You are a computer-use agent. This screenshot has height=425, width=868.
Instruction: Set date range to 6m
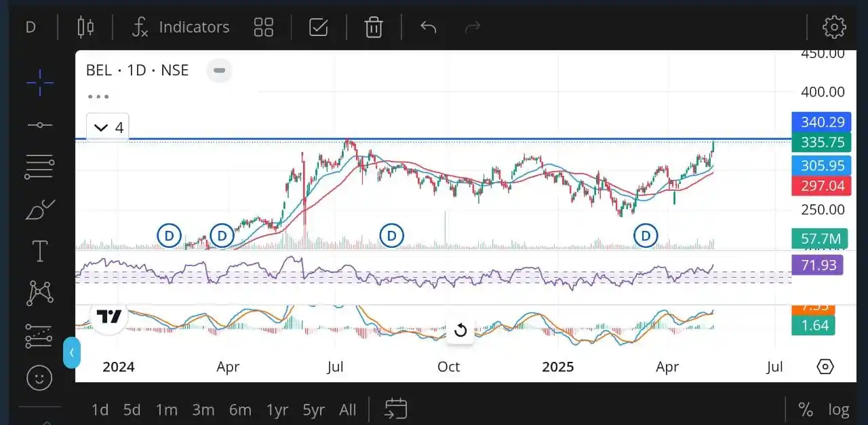coord(240,410)
